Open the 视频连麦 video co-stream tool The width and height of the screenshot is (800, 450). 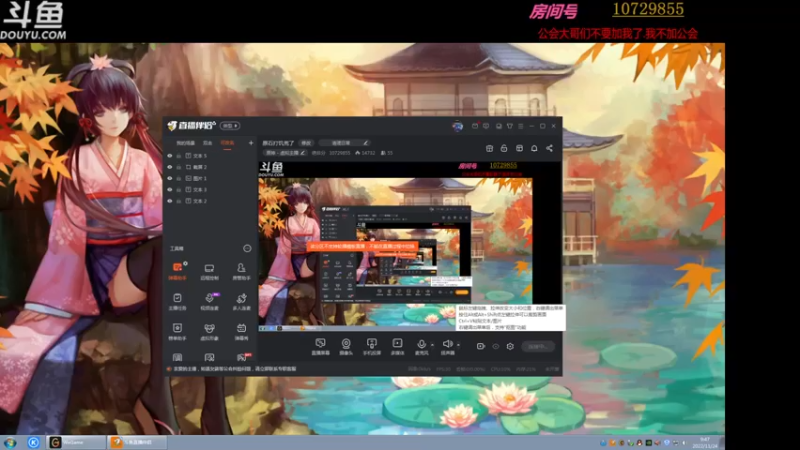(x=209, y=302)
